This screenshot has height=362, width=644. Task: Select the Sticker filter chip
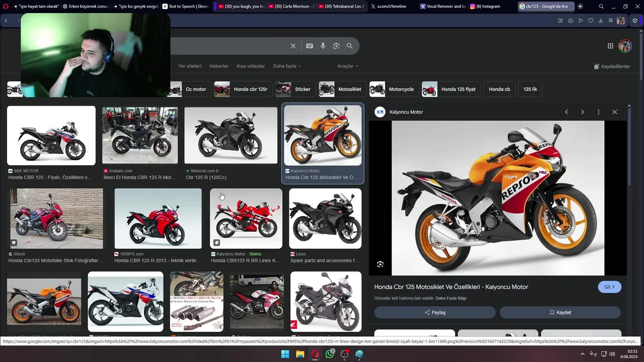295,89
